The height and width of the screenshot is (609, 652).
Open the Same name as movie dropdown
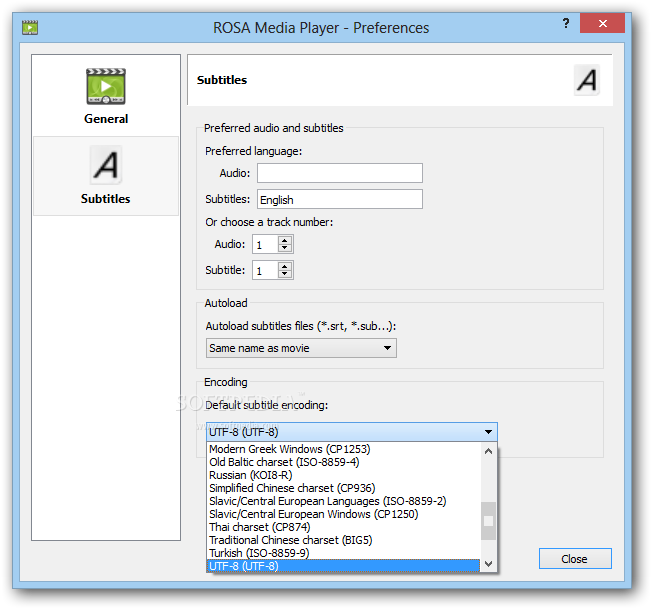pyautogui.click(x=301, y=348)
